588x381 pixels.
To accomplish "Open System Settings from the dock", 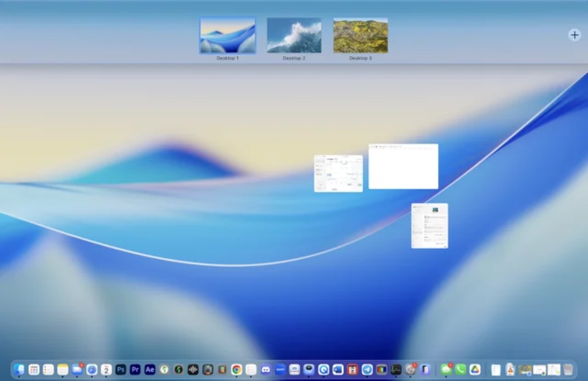I will (x=410, y=369).
